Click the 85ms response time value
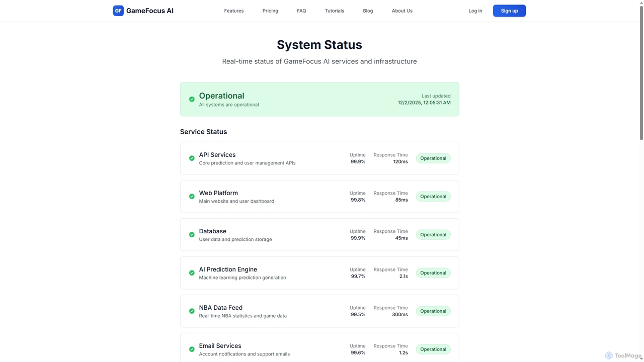Image resolution: width=644 pixels, height=362 pixels. pyautogui.click(x=401, y=200)
